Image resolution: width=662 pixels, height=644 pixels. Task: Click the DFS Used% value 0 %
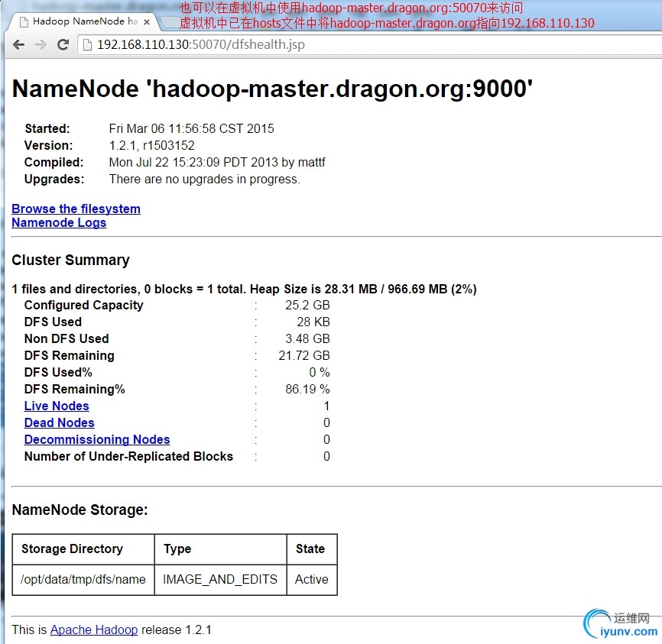tap(320, 372)
